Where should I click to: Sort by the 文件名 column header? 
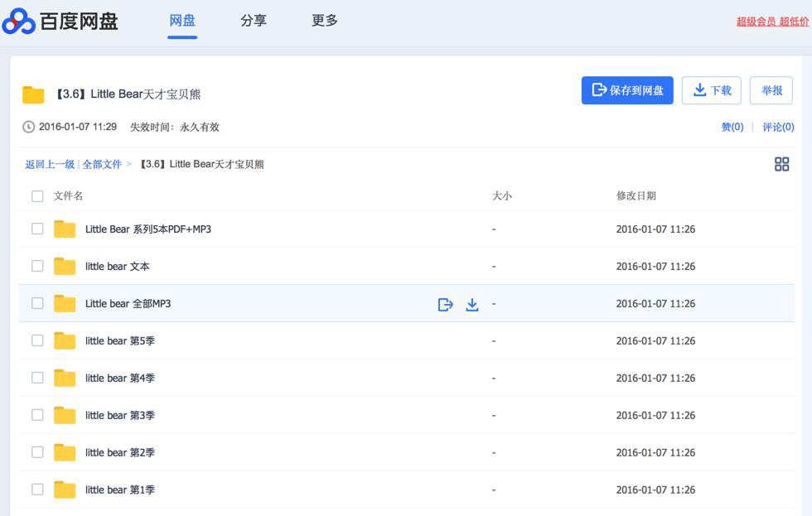click(68, 196)
